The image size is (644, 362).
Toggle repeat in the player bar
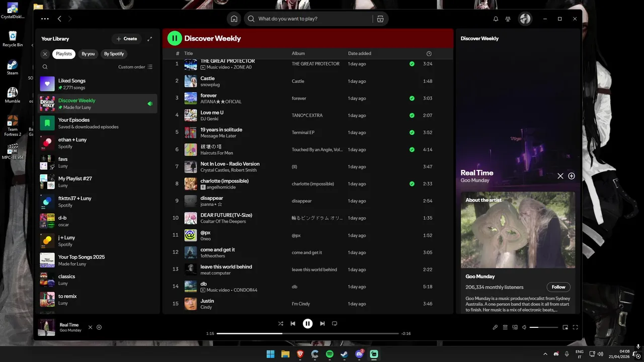click(x=335, y=324)
